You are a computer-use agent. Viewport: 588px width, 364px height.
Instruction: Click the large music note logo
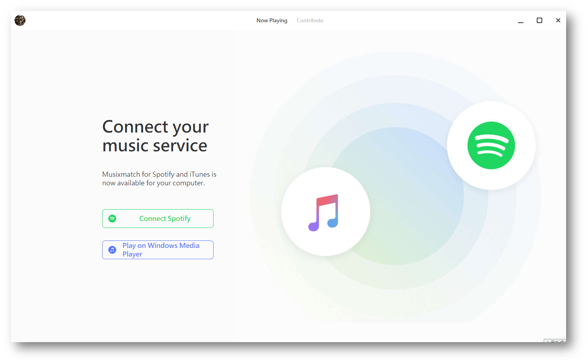326,212
